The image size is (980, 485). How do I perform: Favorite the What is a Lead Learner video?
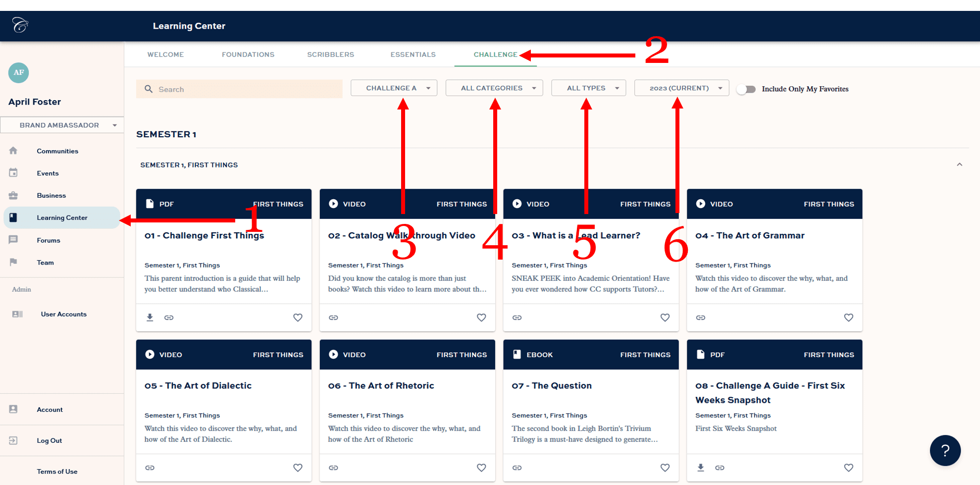pos(665,318)
